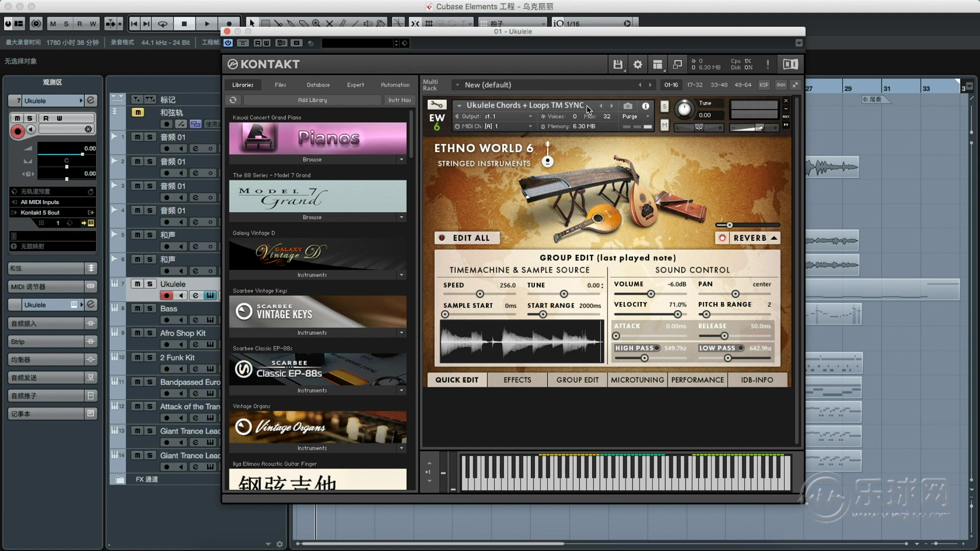Open Kontakt options gear icon
The height and width of the screenshot is (551, 980).
638,64
